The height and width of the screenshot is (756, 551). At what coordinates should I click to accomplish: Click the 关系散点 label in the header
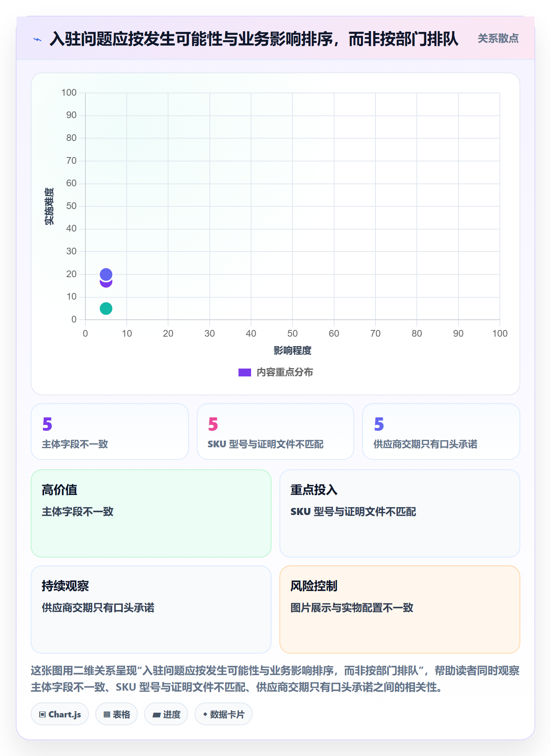pyautogui.click(x=498, y=39)
